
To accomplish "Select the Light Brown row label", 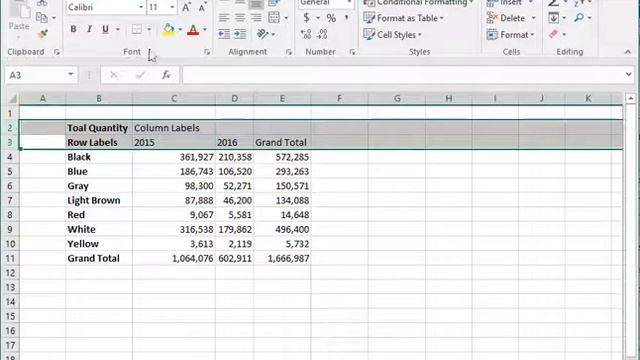I will (99, 200).
